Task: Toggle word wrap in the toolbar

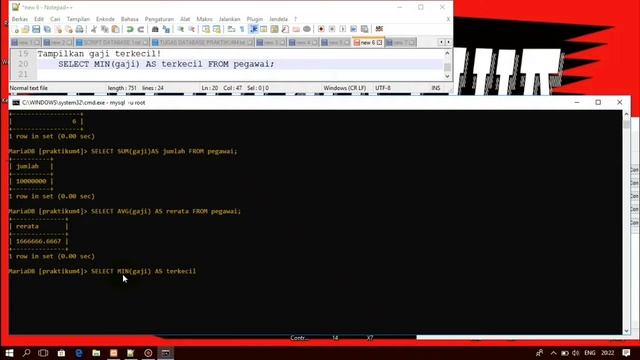Action: pos(231,29)
